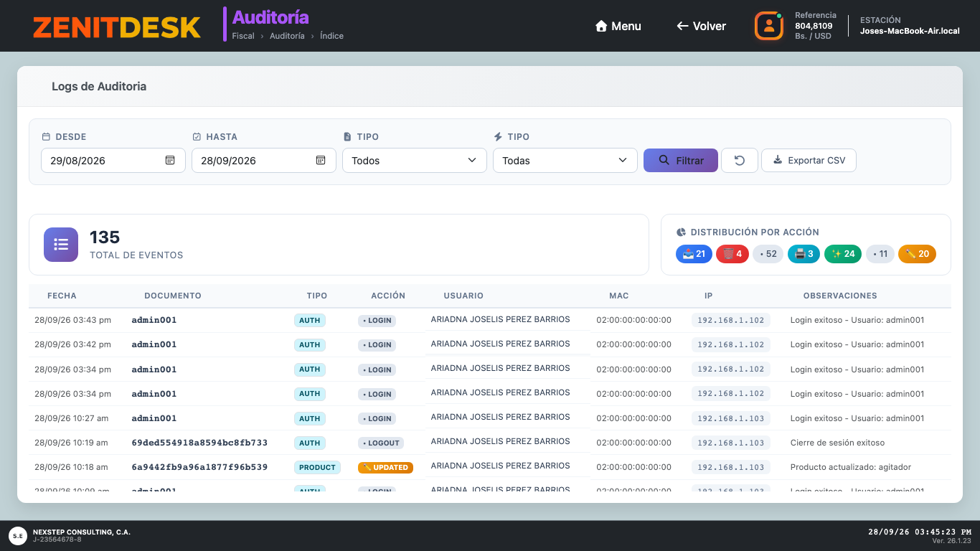Select the orange pencil badge showing 20
This screenshot has width=980, height=551.
(x=917, y=254)
